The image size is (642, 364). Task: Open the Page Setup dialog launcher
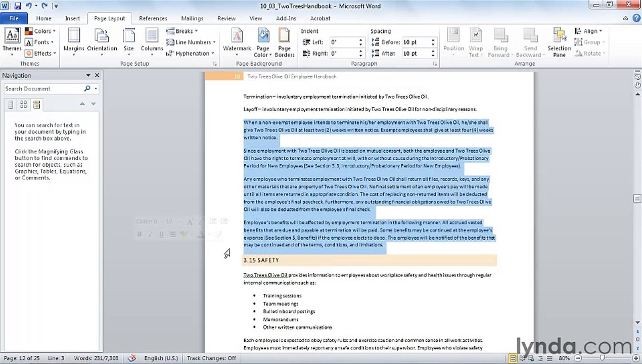point(214,64)
